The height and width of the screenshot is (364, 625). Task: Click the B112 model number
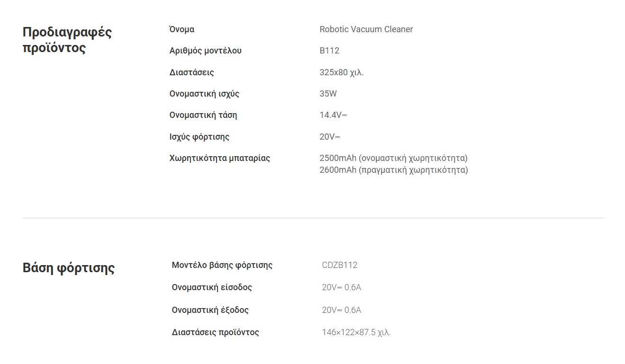pyautogui.click(x=329, y=51)
